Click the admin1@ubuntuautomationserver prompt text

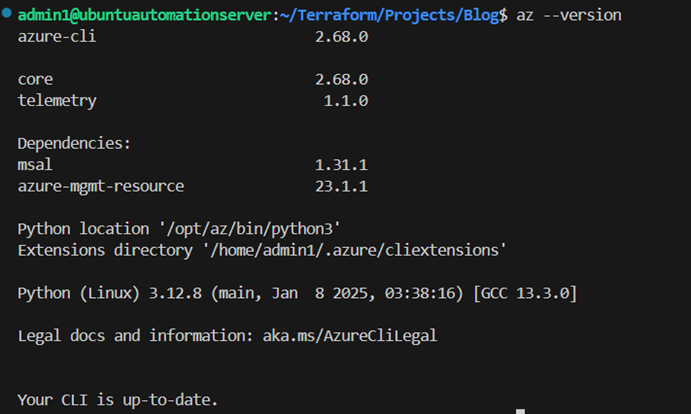click(x=145, y=15)
